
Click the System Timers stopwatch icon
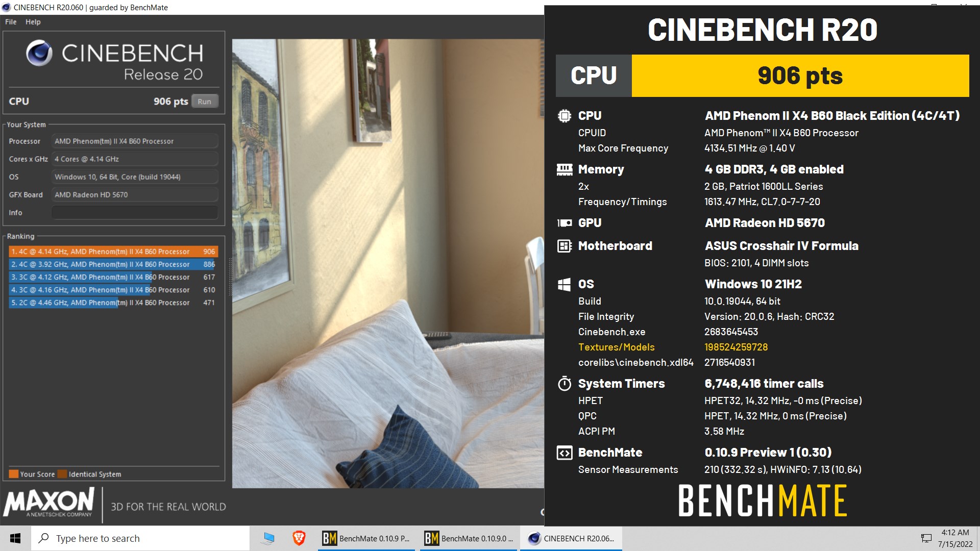point(564,383)
